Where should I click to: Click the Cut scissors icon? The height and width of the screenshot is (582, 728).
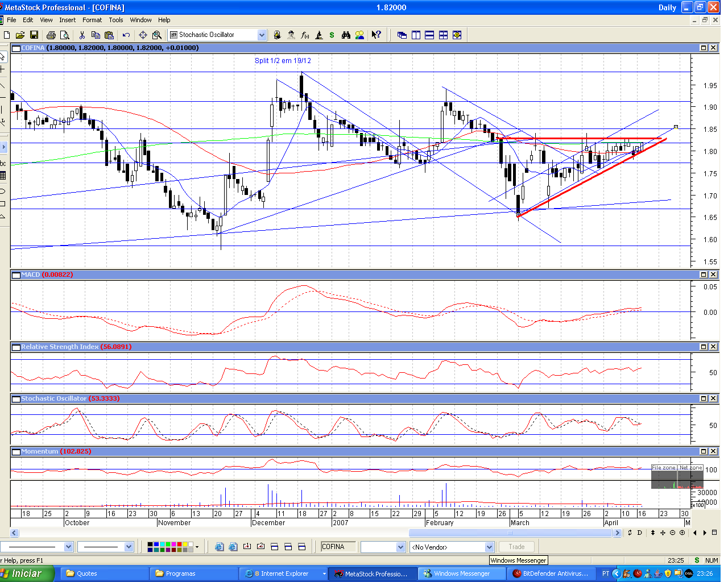(82, 35)
